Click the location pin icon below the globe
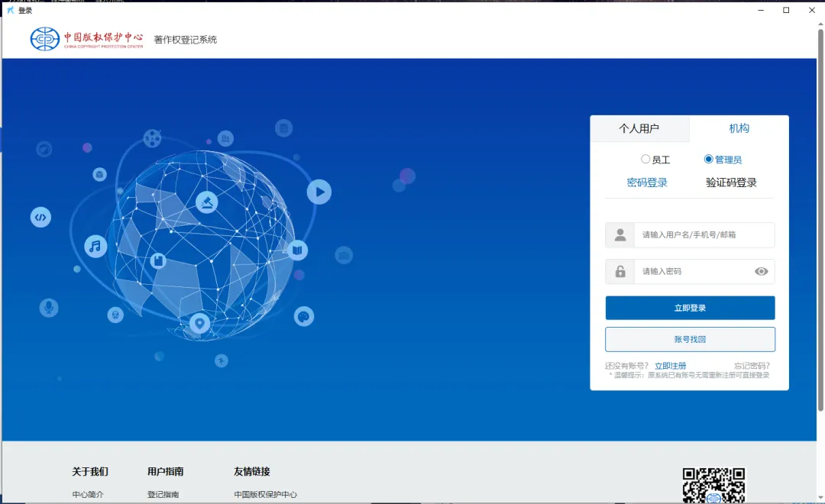825x504 pixels. pos(200,324)
